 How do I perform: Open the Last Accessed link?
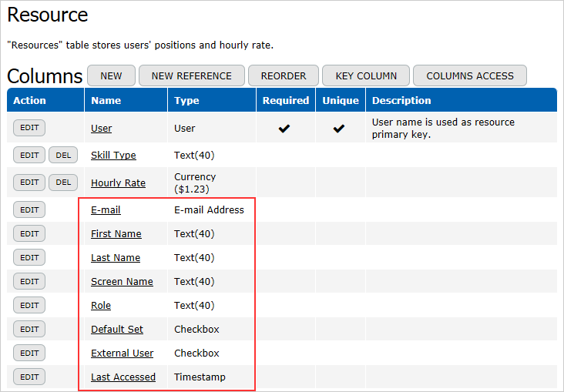[x=123, y=377]
